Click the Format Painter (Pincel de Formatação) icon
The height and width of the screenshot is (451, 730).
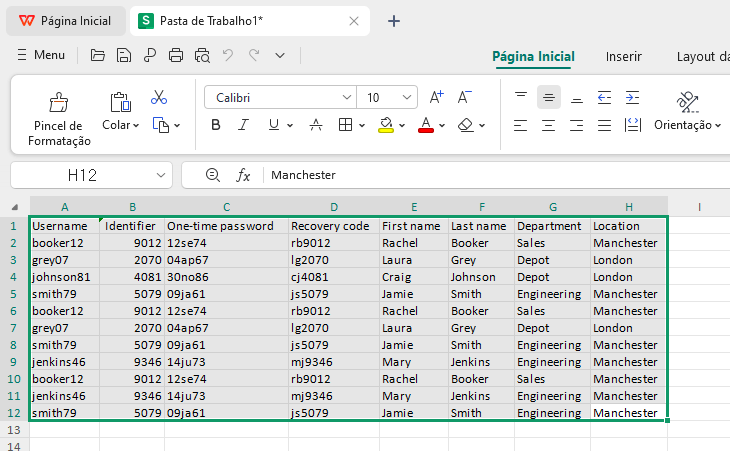[59, 103]
